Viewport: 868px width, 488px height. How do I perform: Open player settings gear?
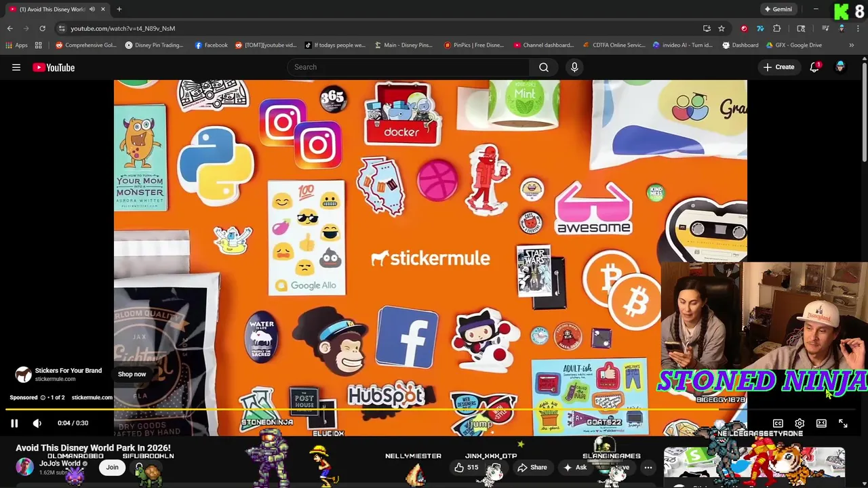800,423
